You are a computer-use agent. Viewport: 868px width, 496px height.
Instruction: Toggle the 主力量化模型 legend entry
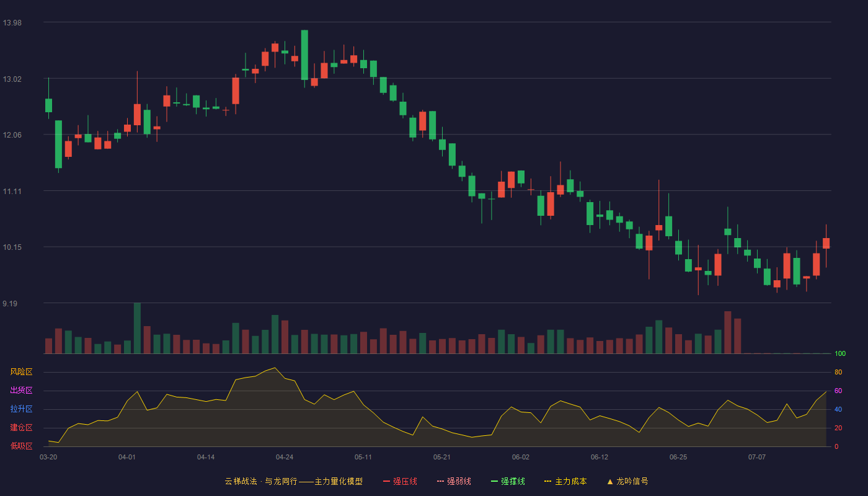coord(293,481)
